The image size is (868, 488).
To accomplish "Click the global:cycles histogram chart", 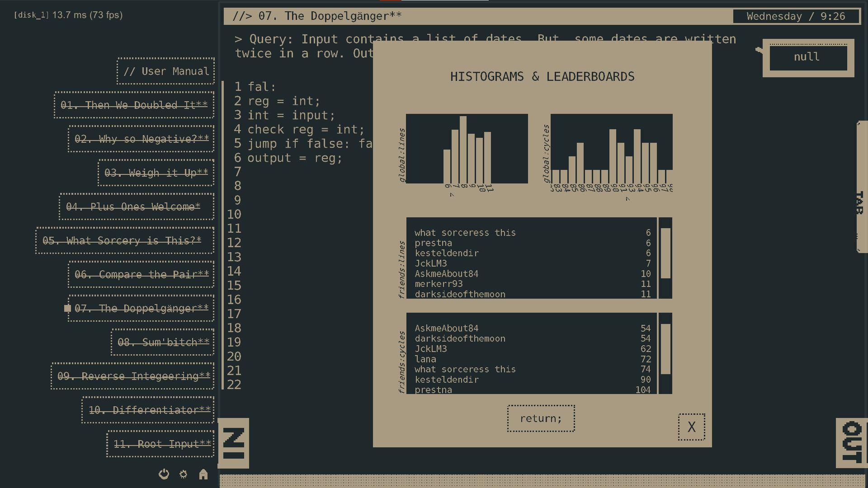I will coord(611,149).
